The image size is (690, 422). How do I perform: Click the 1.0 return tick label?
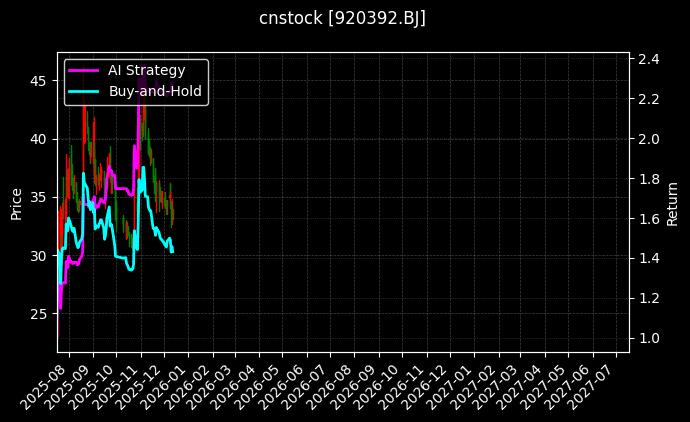[648, 338]
